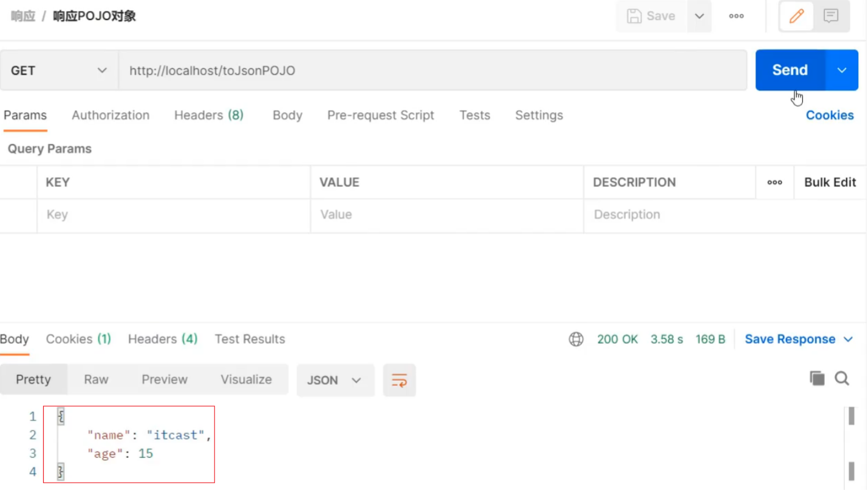Open the request's three-dot more actions menu
The width and height of the screenshot is (868, 499).
[x=736, y=16]
